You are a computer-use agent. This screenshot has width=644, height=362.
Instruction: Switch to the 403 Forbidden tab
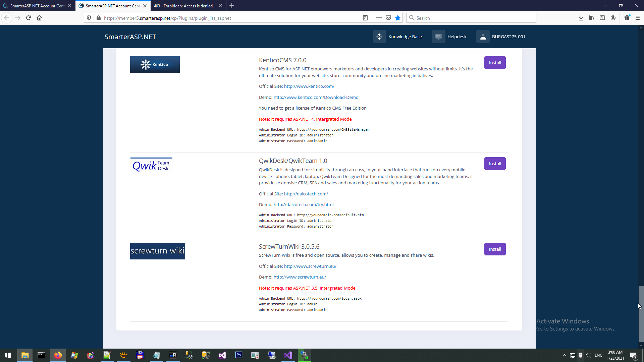tap(184, 6)
